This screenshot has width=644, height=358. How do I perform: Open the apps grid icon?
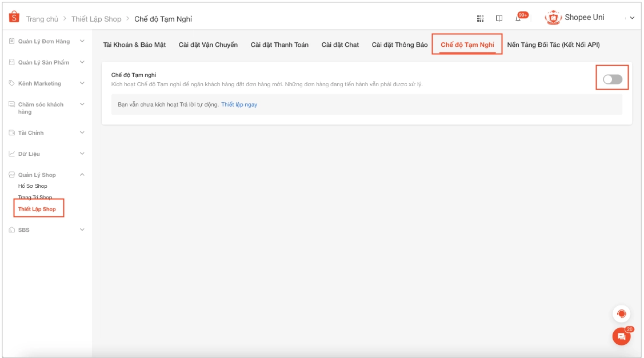pyautogui.click(x=480, y=18)
